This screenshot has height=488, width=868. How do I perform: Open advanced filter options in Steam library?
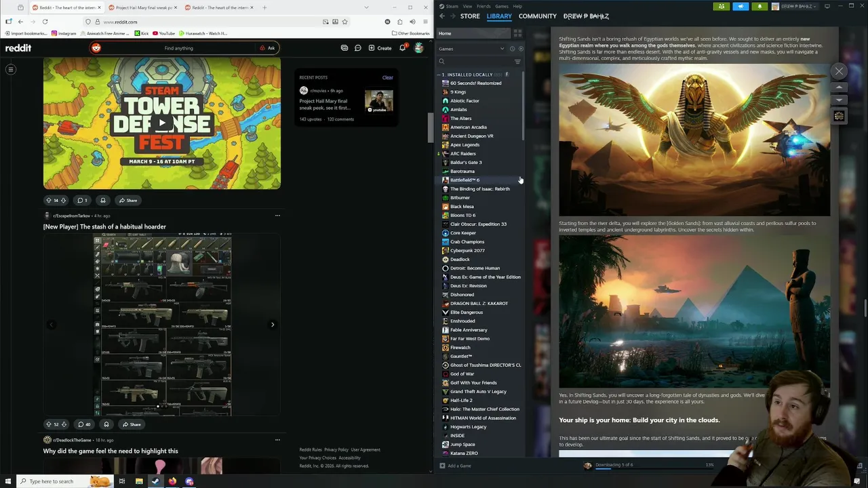click(517, 62)
